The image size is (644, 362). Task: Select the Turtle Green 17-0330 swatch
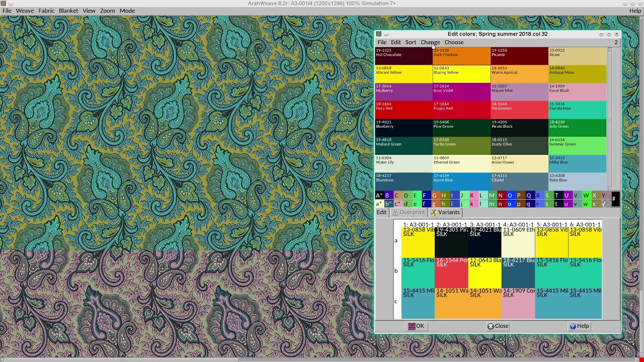click(x=461, y=146)
